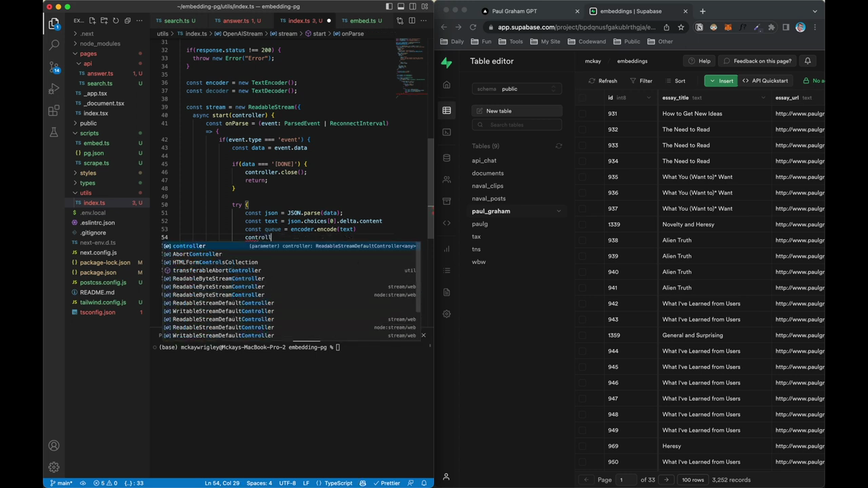Open a new Chrome tab
868x488 pixels.
tap(703, 11)
